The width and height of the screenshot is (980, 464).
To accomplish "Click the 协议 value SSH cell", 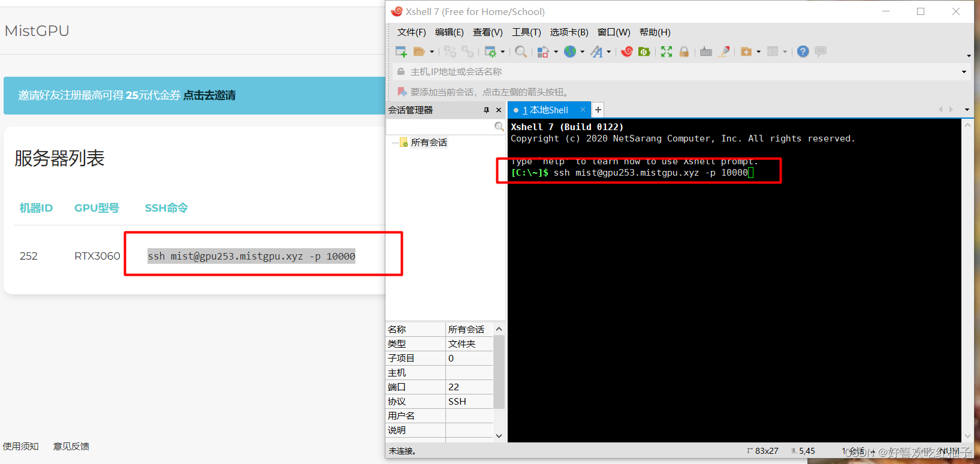I will [469, 402].
